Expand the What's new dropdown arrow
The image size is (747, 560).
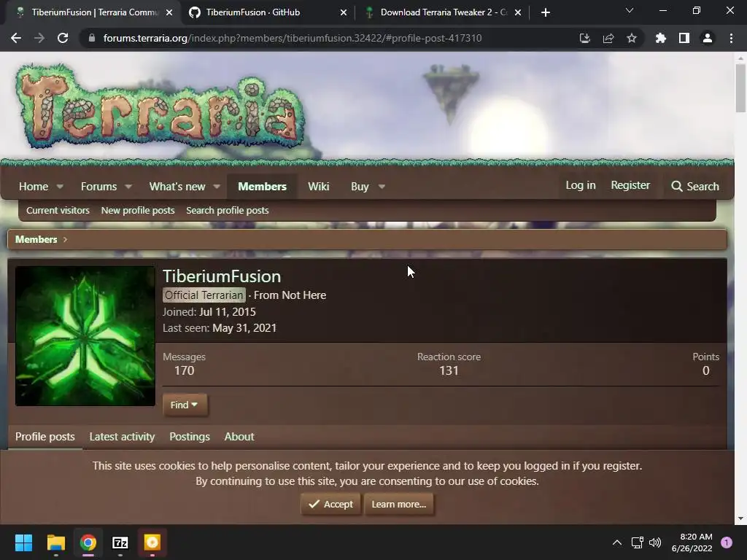(x=217, y=187)
